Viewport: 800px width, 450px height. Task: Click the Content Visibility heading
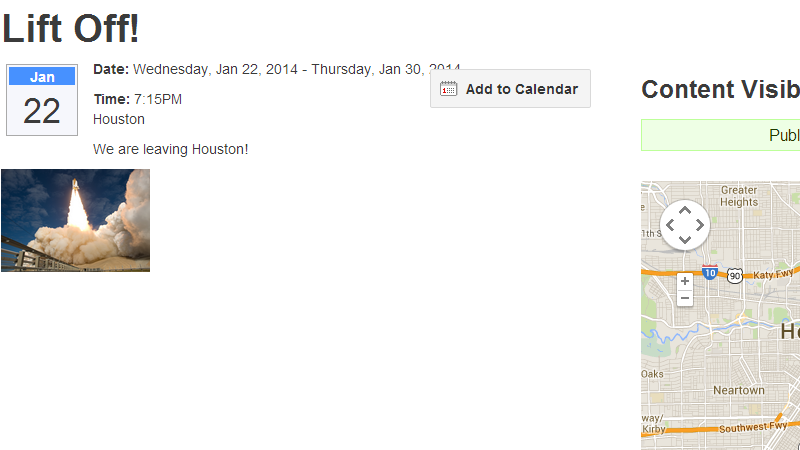tap(720, 89)
